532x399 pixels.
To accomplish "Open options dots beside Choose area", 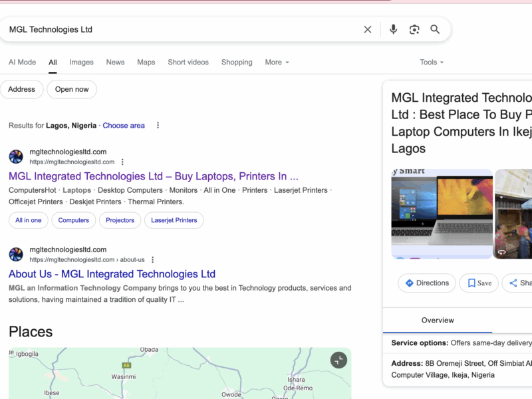I will pos(158,126).
